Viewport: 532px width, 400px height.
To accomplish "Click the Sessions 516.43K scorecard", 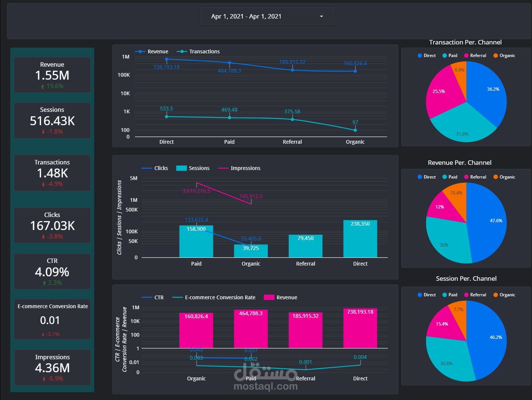I will 52,120.
